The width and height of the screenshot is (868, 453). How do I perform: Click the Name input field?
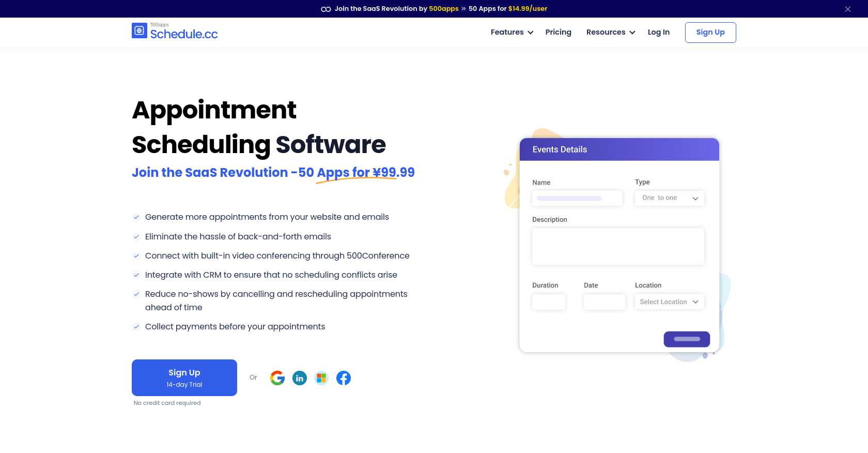coord(578,198)
